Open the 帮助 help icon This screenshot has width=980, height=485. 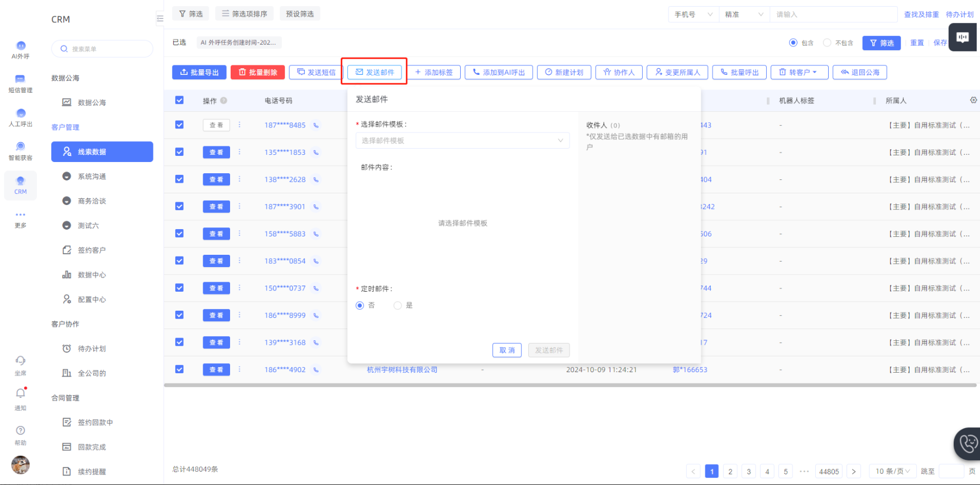(21, 430)
